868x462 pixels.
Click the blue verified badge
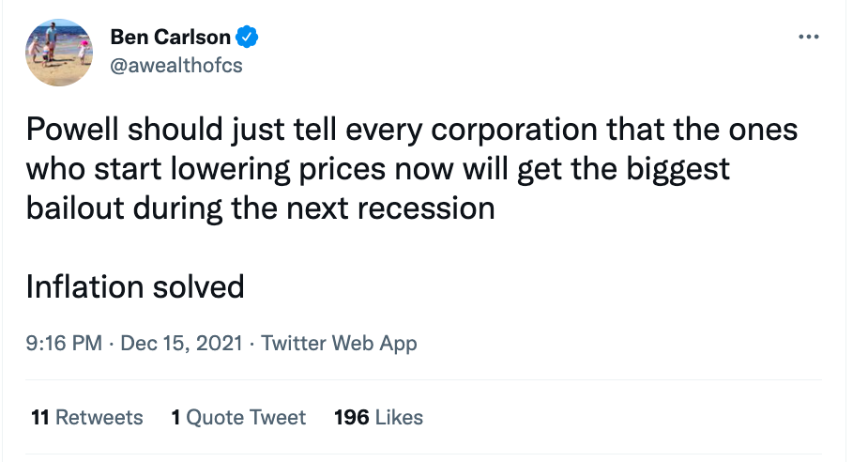click(248, 38)
